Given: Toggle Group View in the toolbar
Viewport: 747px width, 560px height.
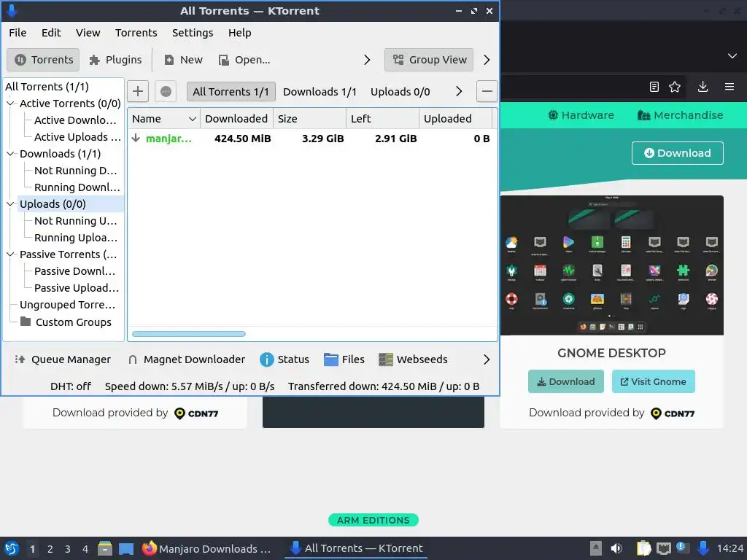Looking at the screenshot, I should 429,60.
